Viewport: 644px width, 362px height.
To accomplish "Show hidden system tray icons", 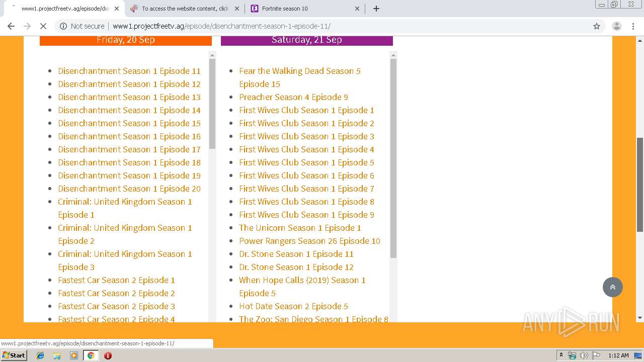I will (561, 355).
